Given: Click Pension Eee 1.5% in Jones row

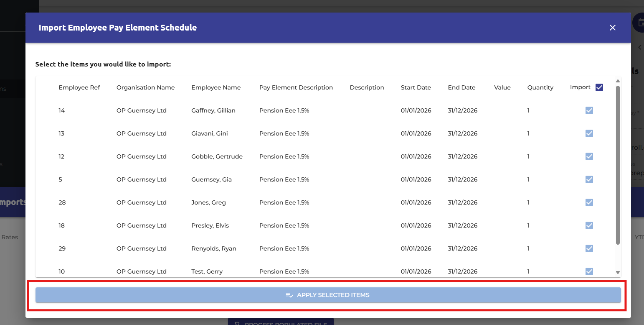Looking at the screenshot, I should [284, 202].
